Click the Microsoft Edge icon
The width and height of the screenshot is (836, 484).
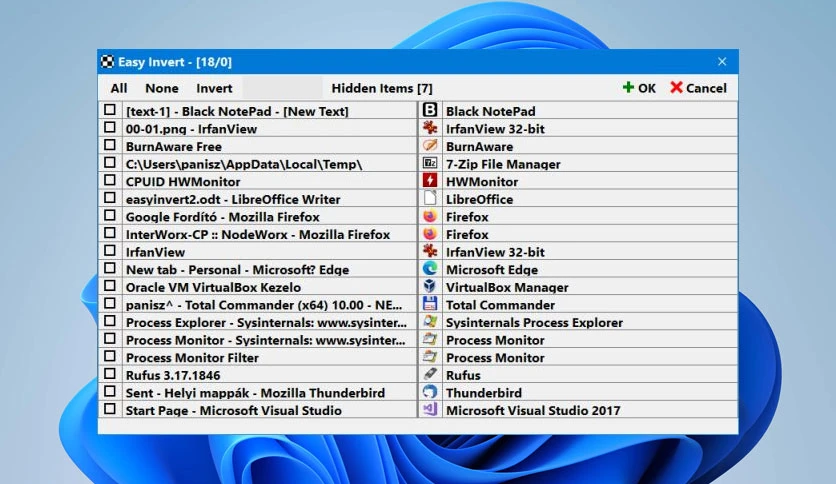[x=430, y=268]
